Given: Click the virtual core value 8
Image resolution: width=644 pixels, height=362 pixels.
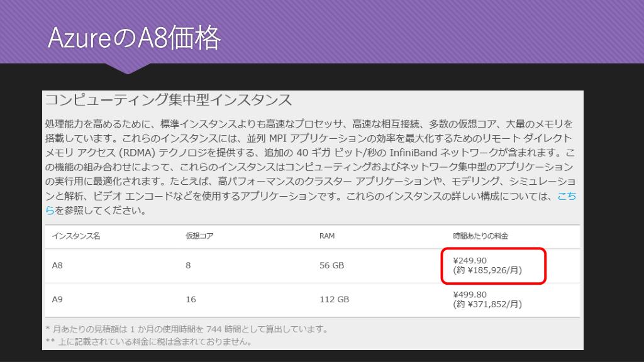Looking at the screenshot, I should tap(188, 266).
